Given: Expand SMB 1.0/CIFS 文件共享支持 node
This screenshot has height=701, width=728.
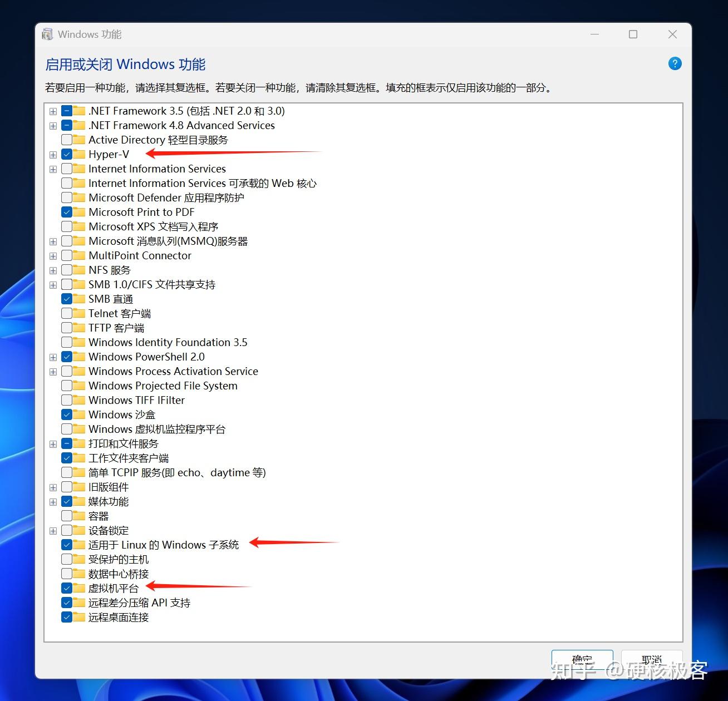Looking at the screenshot, I should tap(53, 284).
